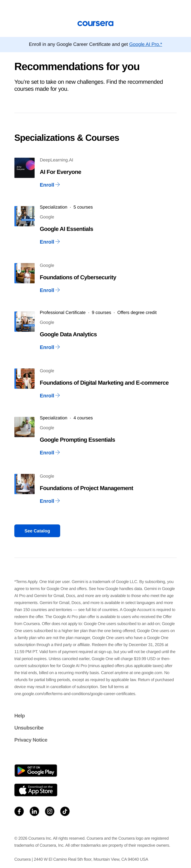Click the Download on the App Store badge
The image size is (191, 868).
pos(36,790)
